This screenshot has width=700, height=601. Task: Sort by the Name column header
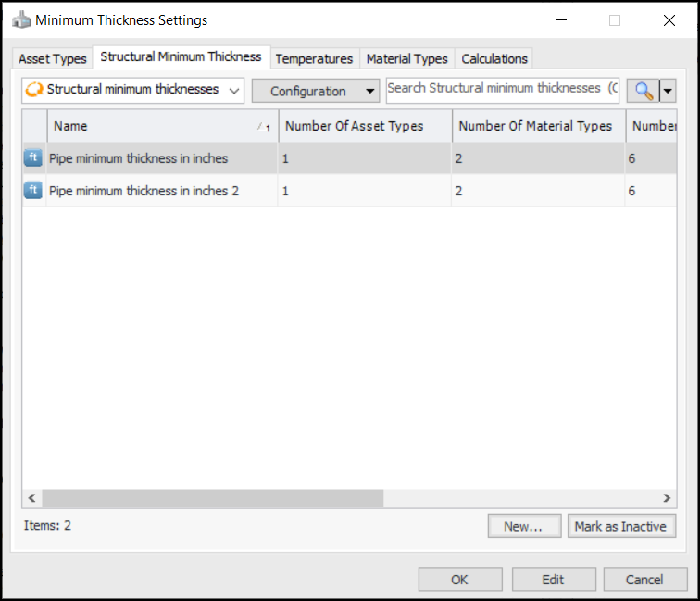(148, 126)
